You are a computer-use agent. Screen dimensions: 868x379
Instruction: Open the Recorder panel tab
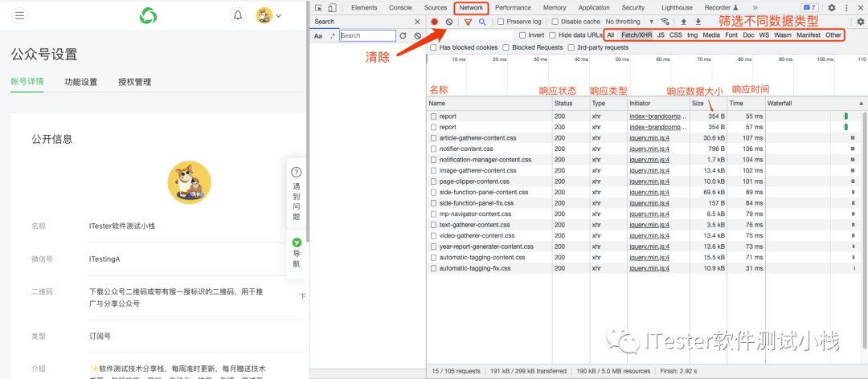tap(721, 8)
